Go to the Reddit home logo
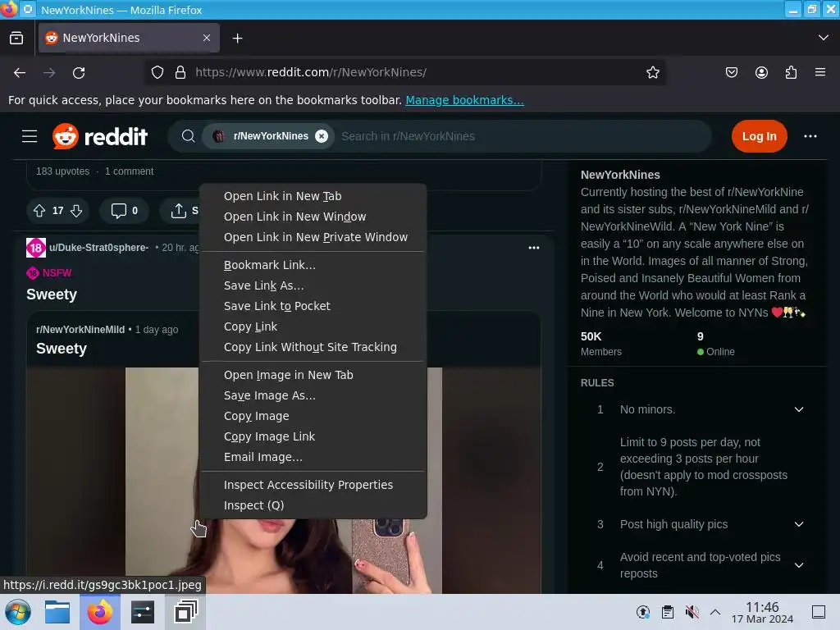Screen dimensions: 840x630 click(x=99, y=136)
